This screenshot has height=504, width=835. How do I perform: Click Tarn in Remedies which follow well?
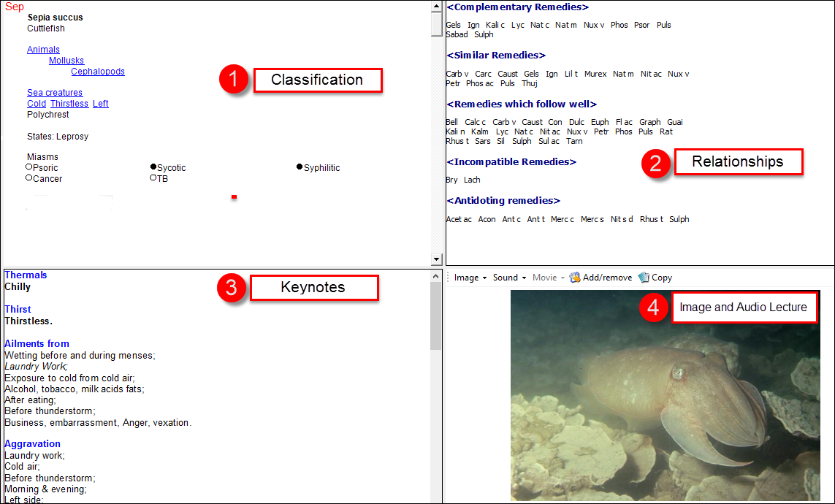point(574,141)
